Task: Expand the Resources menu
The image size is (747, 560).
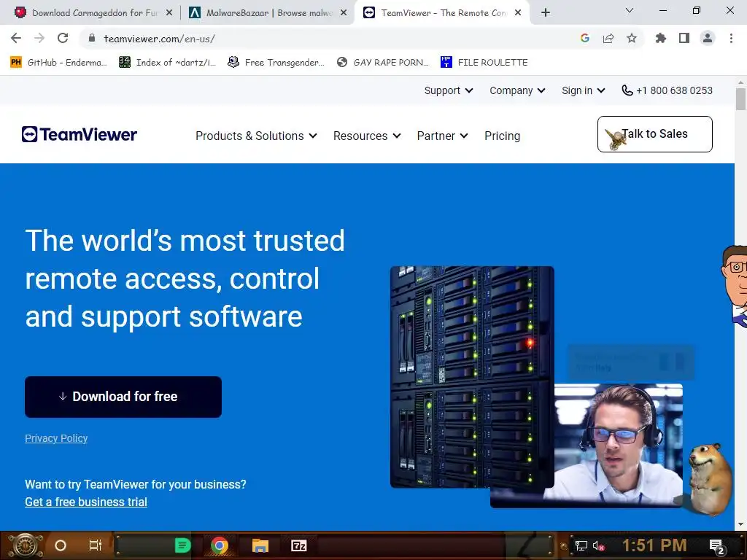Action: pyautogui.click(x=367, y=136)
